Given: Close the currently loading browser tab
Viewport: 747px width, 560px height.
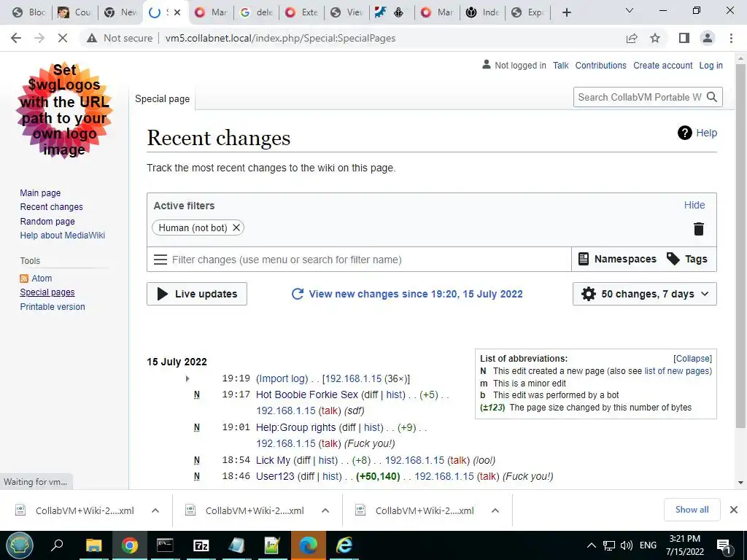Looking at the screenshot, I should pos(177,12).
